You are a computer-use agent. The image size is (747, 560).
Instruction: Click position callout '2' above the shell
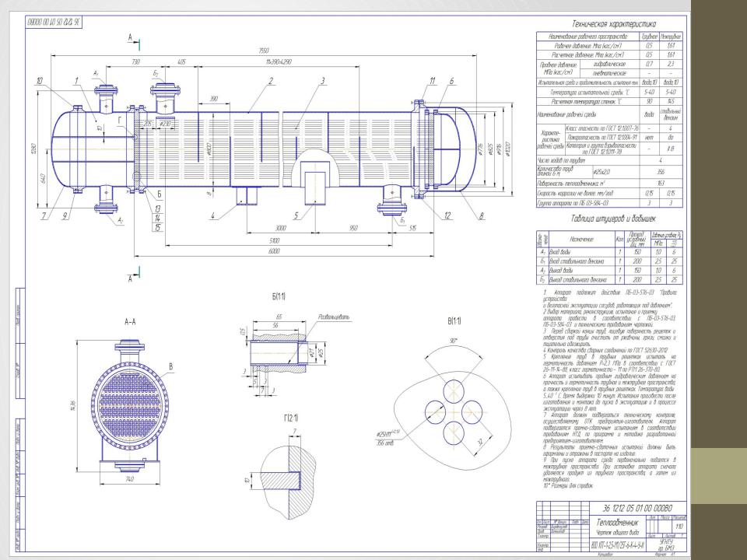click(x=271, y=81)
